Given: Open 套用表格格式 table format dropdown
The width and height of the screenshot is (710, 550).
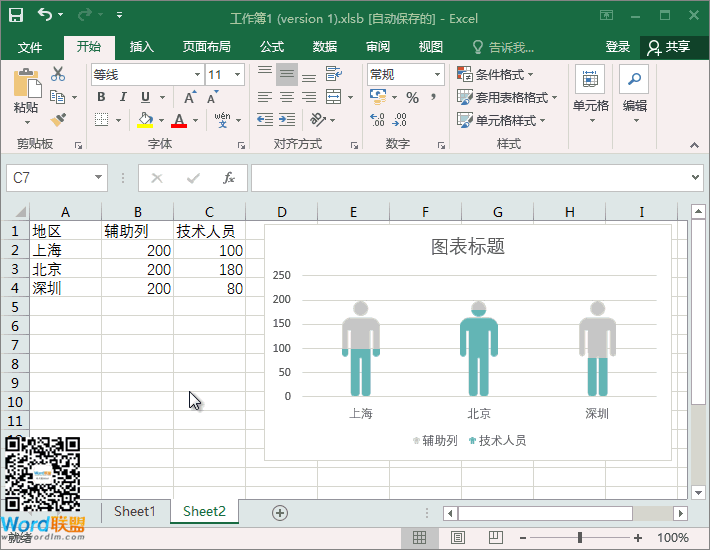Looking at the screenshot, I should 507,97.
